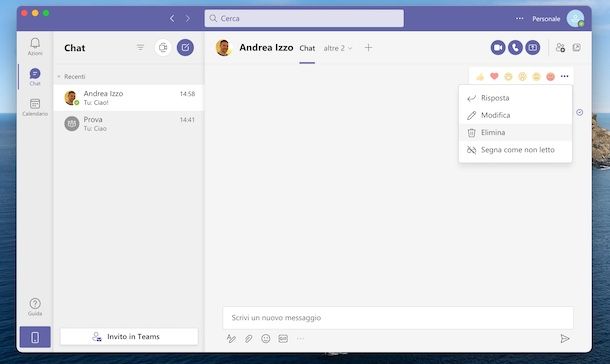React with the thumbs up emoji
This screenshot has width=610, height=364.
tap(480, 77)
